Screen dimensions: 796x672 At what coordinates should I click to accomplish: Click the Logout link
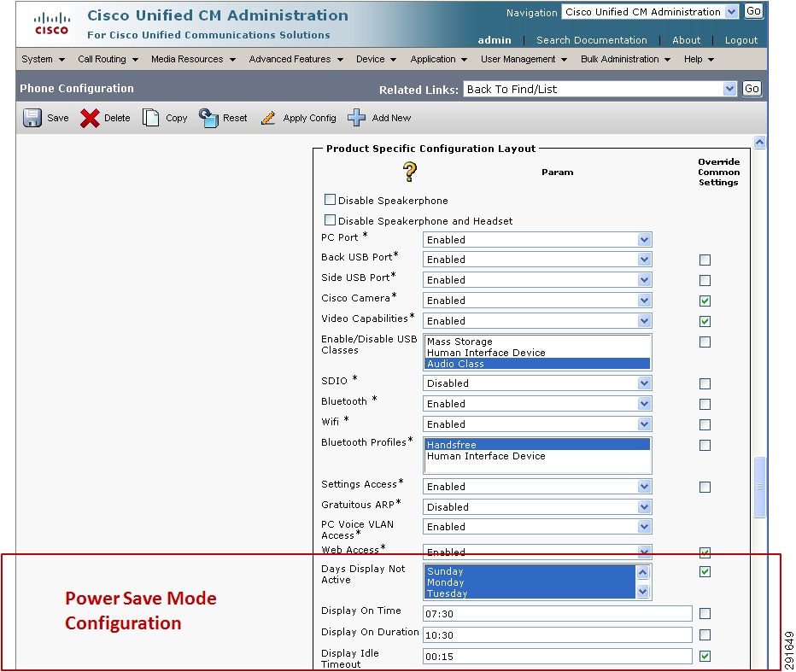pyautogui.click(x=741, y=40)
